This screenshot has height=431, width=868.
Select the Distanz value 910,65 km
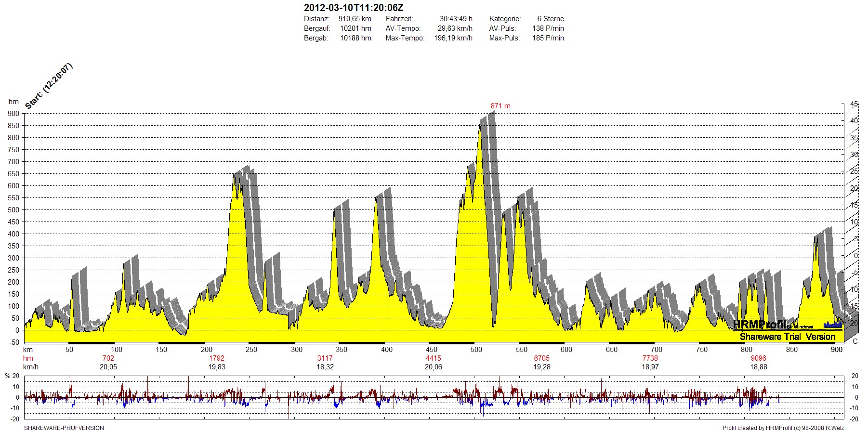[x=355, y=19]
